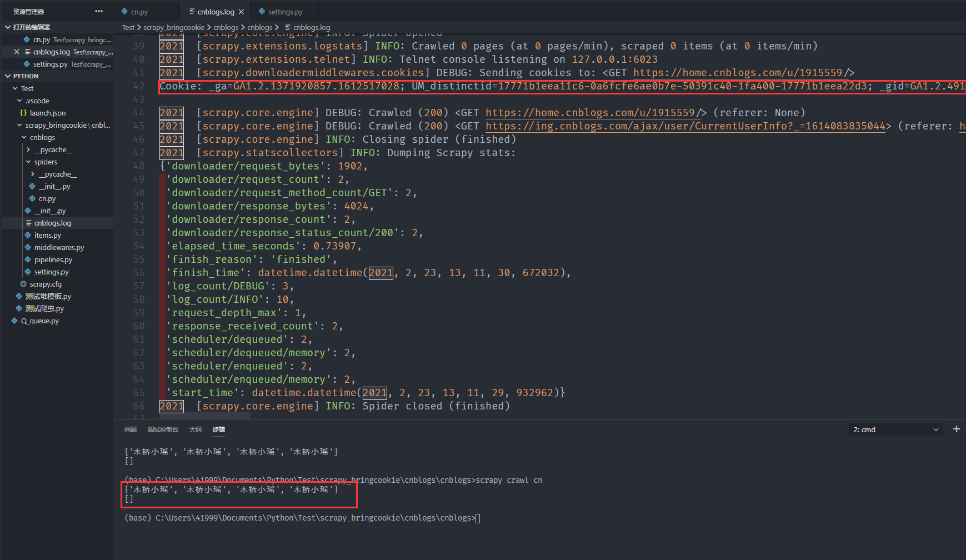966x560 pixels.
Task: Select the 终端 panel tab
Action: pyautogui.click(x=219, y=429)
